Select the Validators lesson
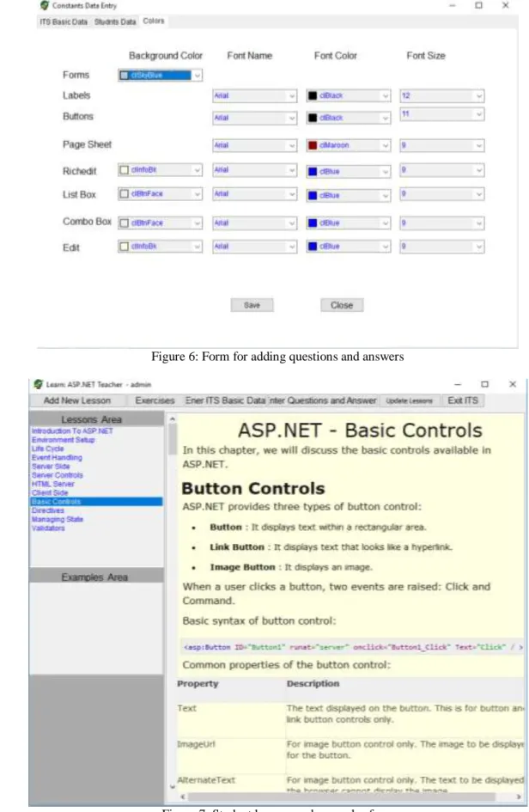 48,528
